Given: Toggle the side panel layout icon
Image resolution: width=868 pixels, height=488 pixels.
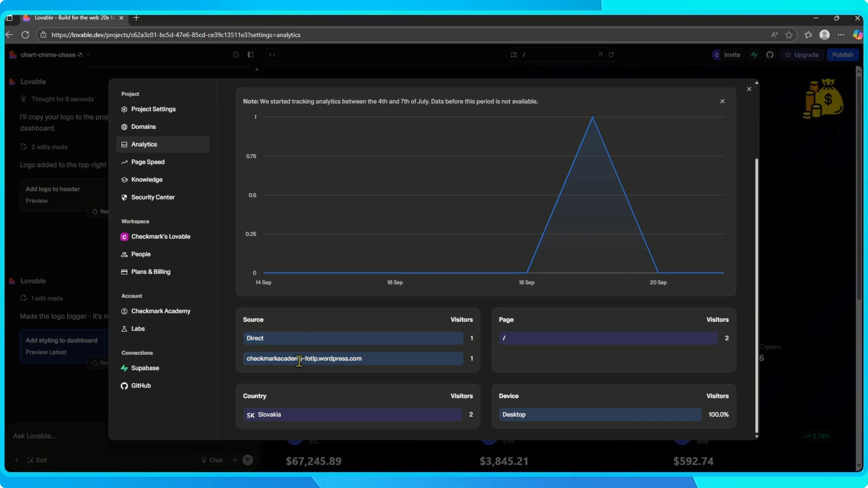Looking at the screenshot, I should (x=250, y=54).
